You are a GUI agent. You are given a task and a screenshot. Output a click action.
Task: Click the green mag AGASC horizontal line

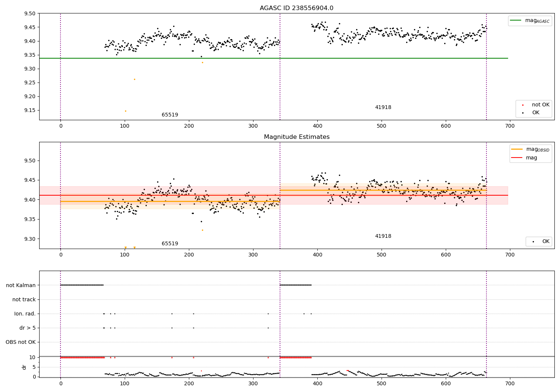coord(273,58)
